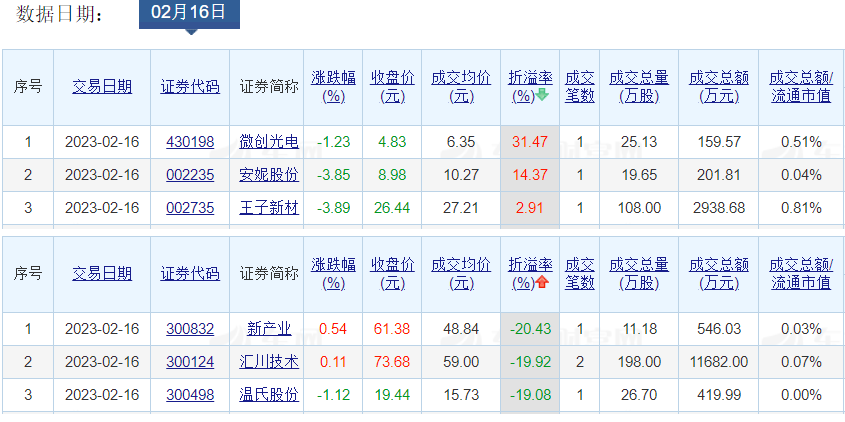Viewport: 845px width, 422px height.
Task: Click red up arrow in lower 折溢率 header
Action: [x=542, y=283]
